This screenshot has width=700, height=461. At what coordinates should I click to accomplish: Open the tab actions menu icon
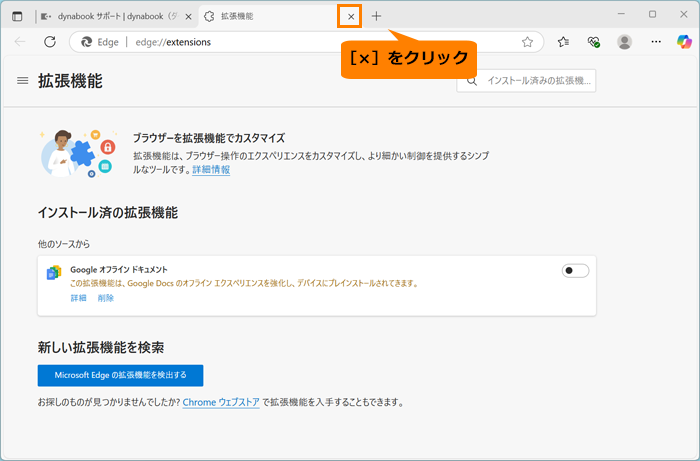click(x=17, y=17)
